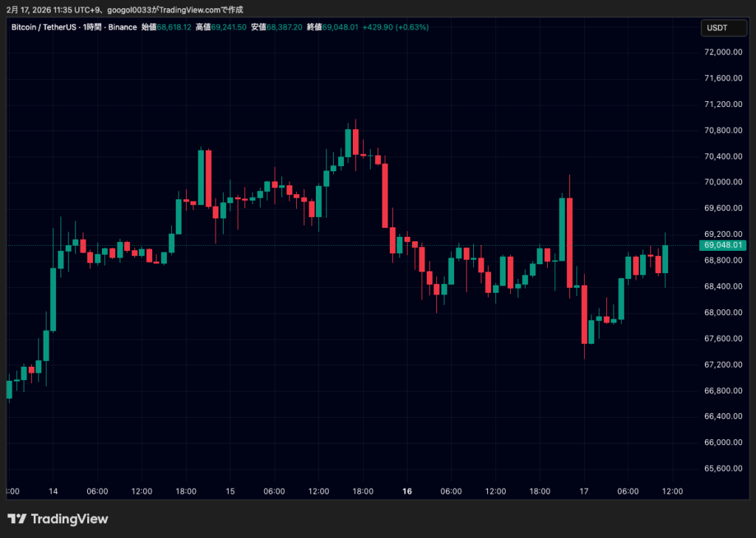Select bold date label 16 on time axis
Viewport: 756px width, 538px height.
(x=407, y=492)
